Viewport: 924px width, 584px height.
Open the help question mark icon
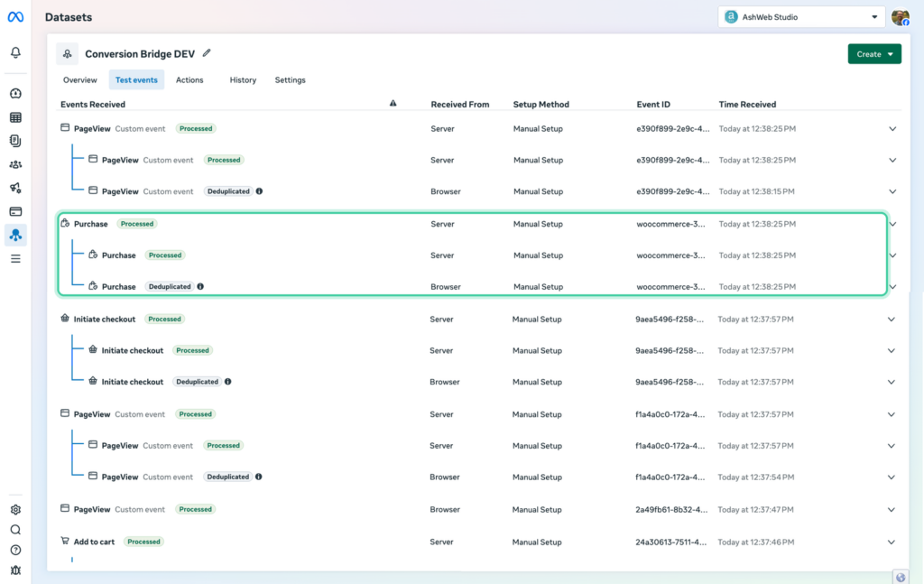(x=16, y=550)
